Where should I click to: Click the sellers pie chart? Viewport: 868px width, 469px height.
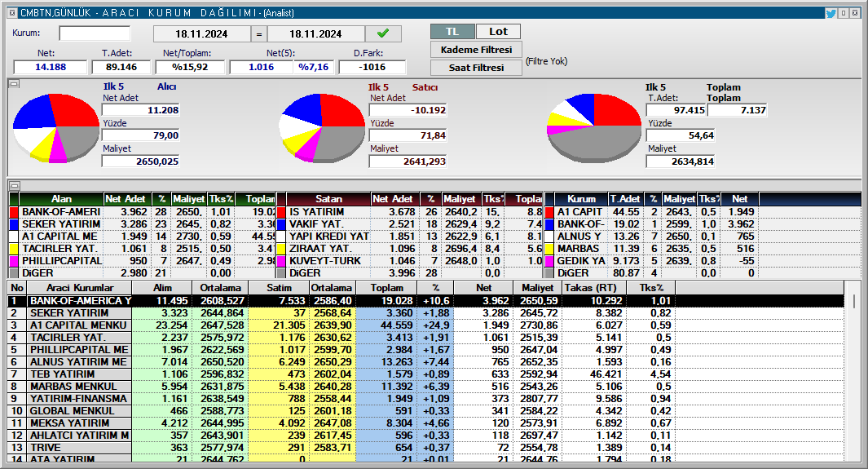point(322,128)
